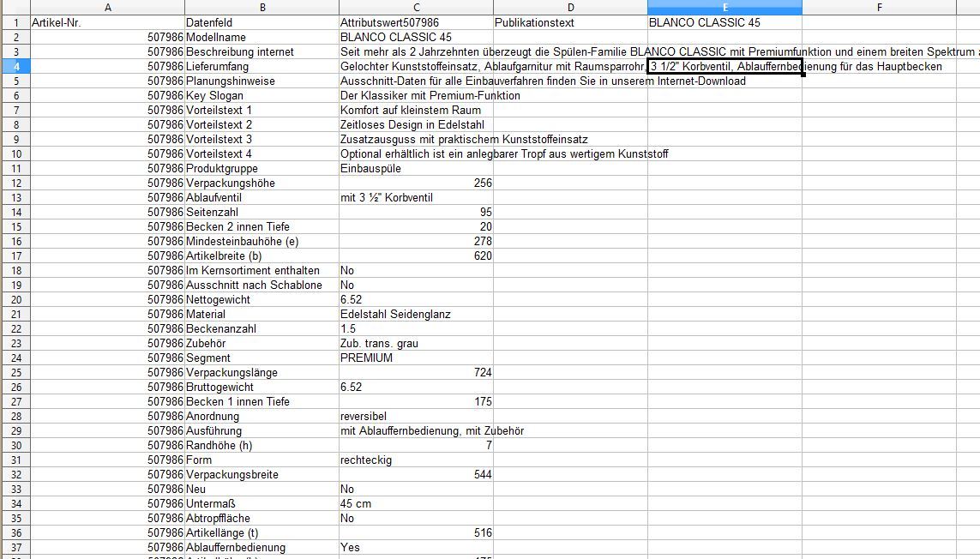Select row 12 header
The width and height of the screenshot is (980, 559).
click(x=15, y=183)
